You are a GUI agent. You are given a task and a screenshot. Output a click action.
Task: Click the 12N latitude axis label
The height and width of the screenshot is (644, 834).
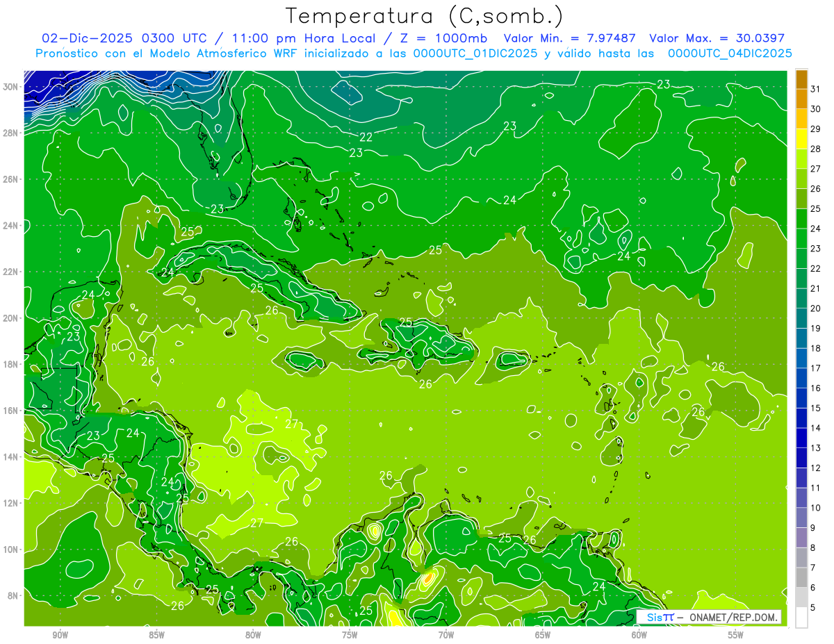pos(12,503)
